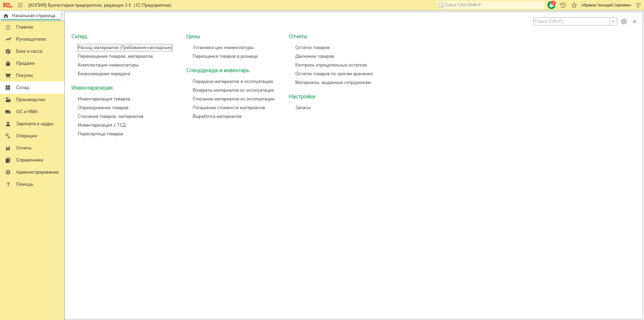Clear the section search field
644x320 pixels.
click(x=613, y=21)
